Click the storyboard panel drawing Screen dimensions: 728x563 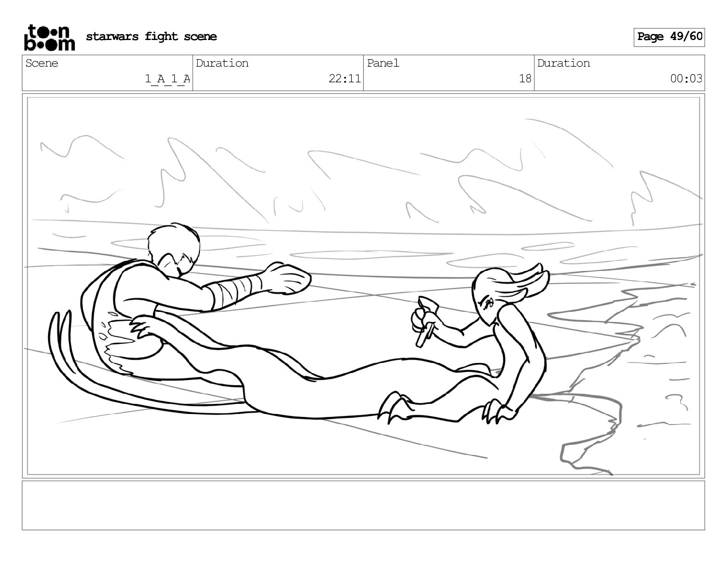coord(364,286)
